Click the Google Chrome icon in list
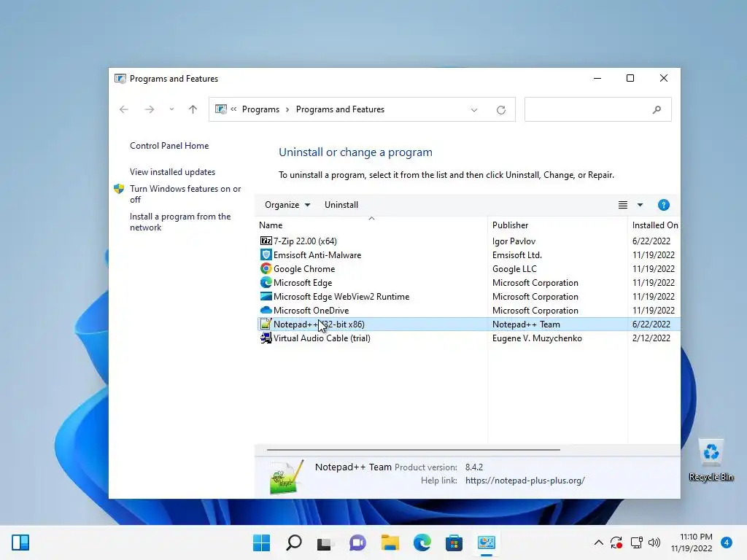This screenshot has height=560, width=747. coord(266,268)
